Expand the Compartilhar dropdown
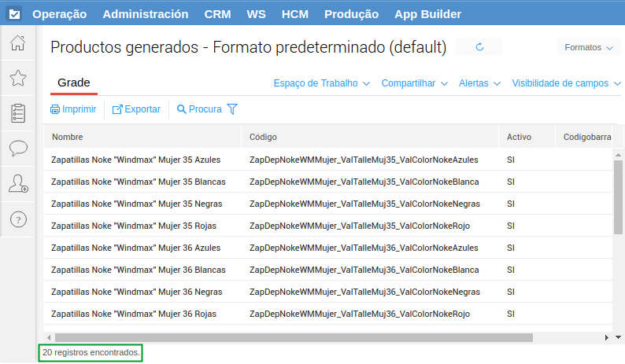625x364 pixels. (414, 83)
